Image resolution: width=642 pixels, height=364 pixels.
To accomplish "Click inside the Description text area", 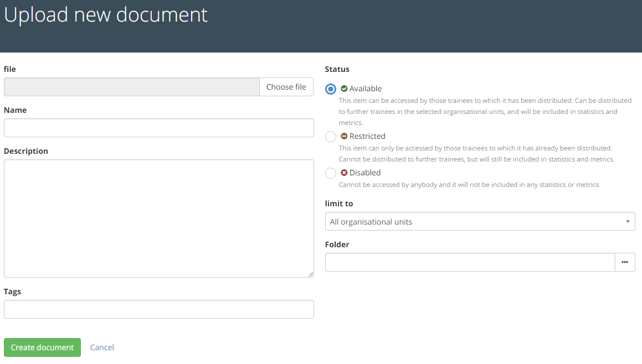I will click(158, 218).
